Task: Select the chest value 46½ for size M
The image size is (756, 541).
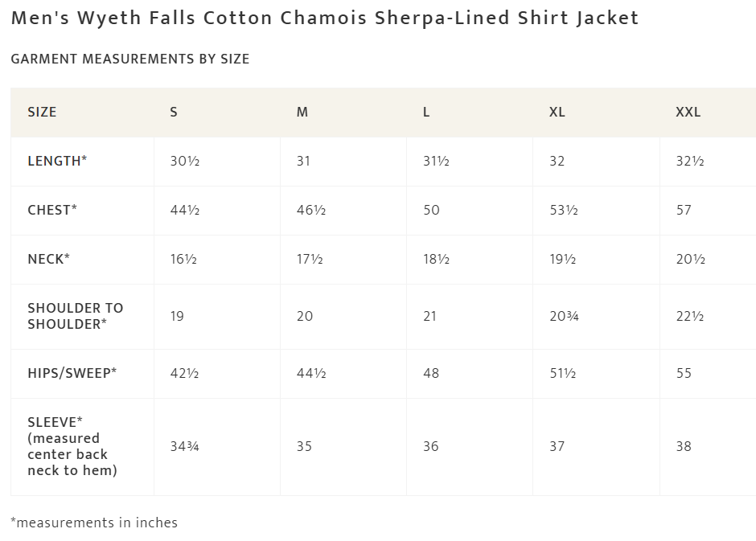Action: [311, 210]
